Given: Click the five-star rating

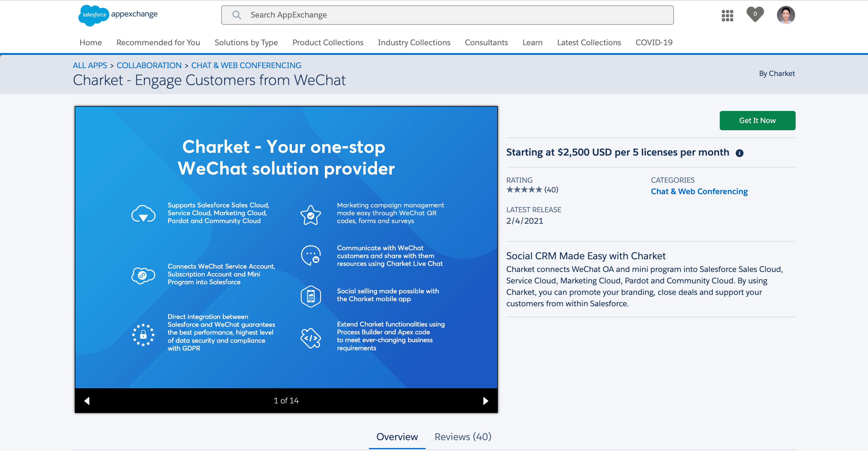Looking at the screenshot, I should (x=524, y=190).
